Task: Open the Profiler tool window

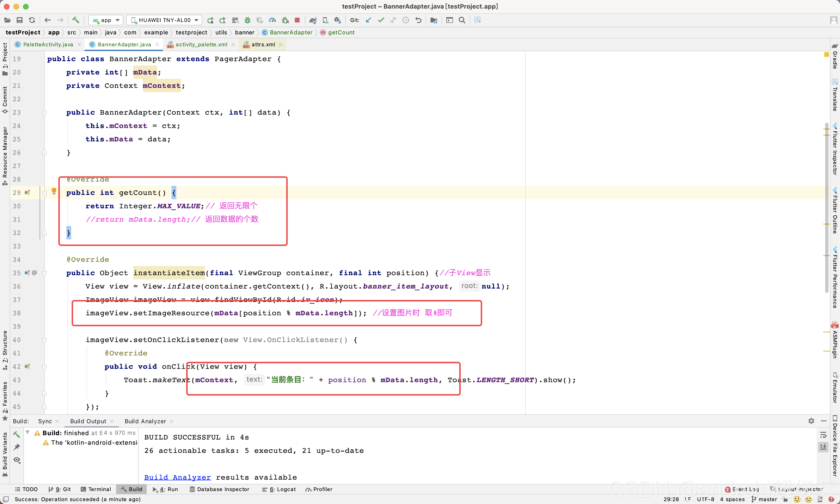Action: coord(319,489)
